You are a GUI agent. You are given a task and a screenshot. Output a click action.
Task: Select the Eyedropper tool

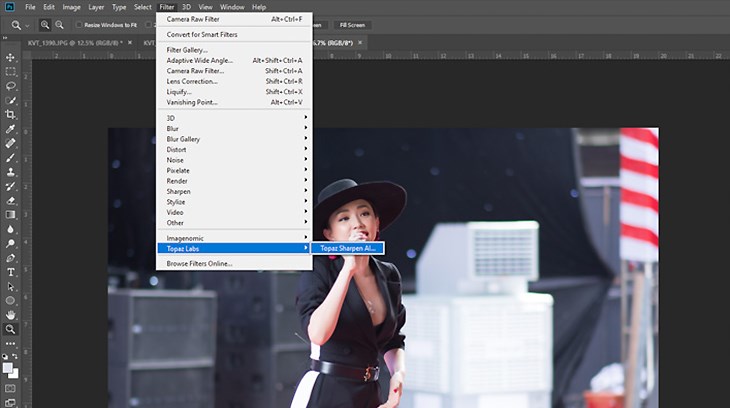[10, 129]
